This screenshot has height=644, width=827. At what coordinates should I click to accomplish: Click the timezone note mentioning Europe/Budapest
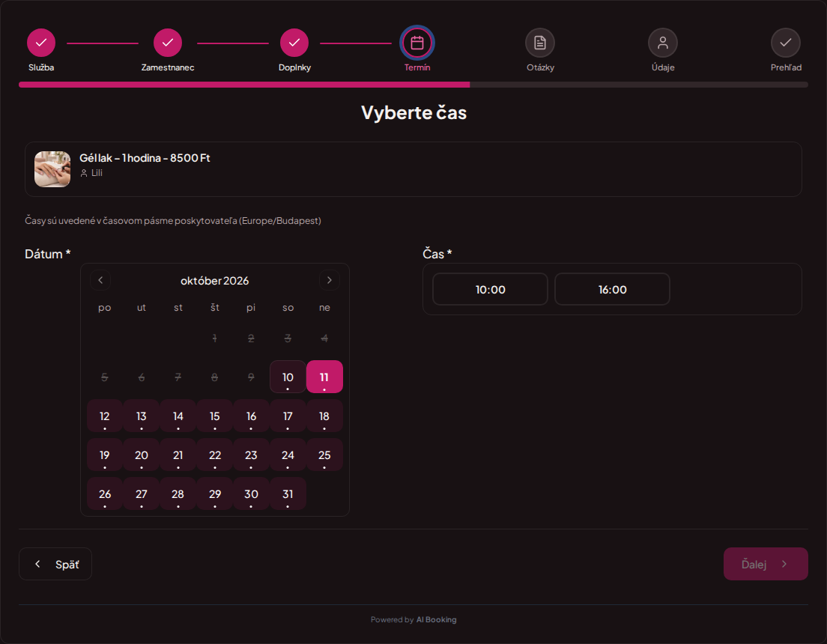pyautogui.click(x=173, y=220)
